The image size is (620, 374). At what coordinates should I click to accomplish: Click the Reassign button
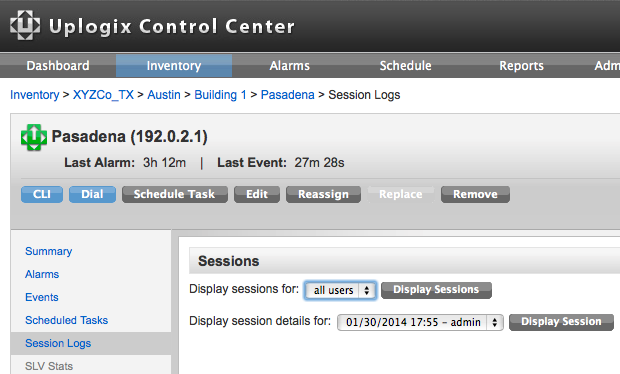323,195
